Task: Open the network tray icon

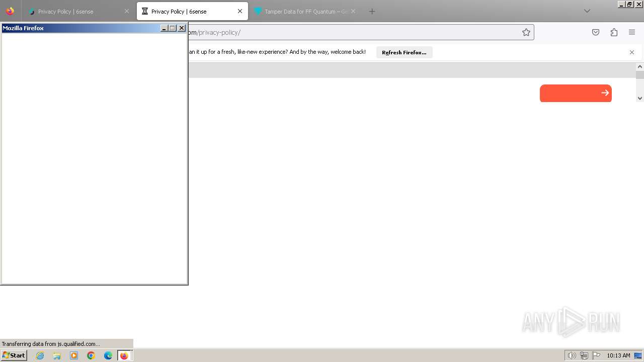Action: click(584, 355)
